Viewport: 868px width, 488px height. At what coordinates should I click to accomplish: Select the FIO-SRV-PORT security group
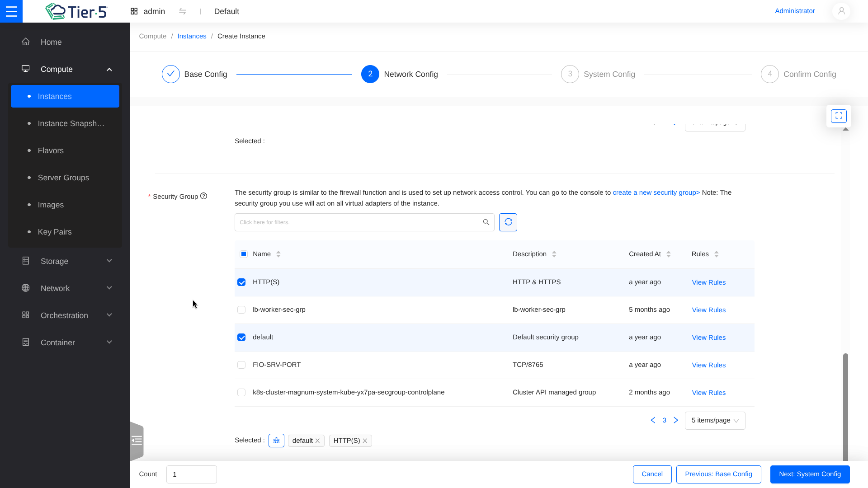pos(241,365)
